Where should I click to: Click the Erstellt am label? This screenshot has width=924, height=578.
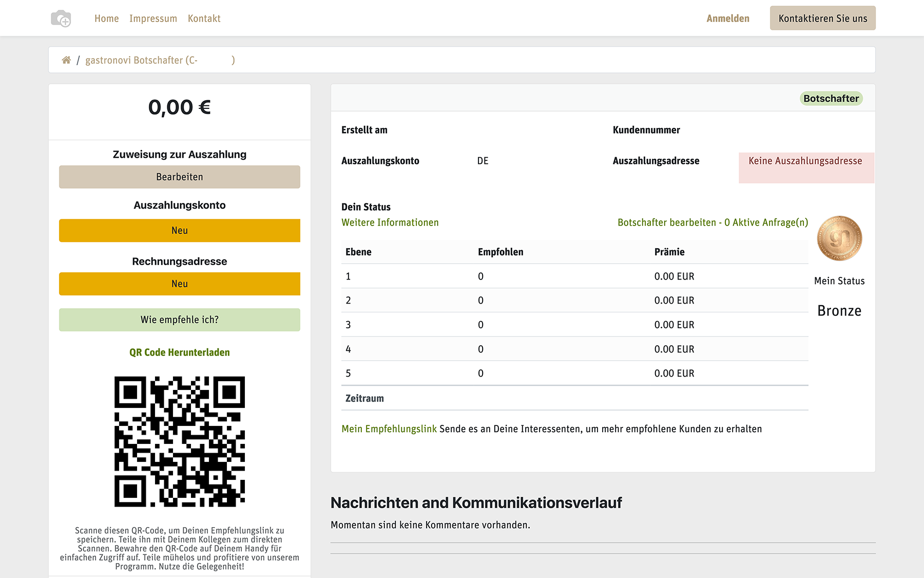point(364,130)
